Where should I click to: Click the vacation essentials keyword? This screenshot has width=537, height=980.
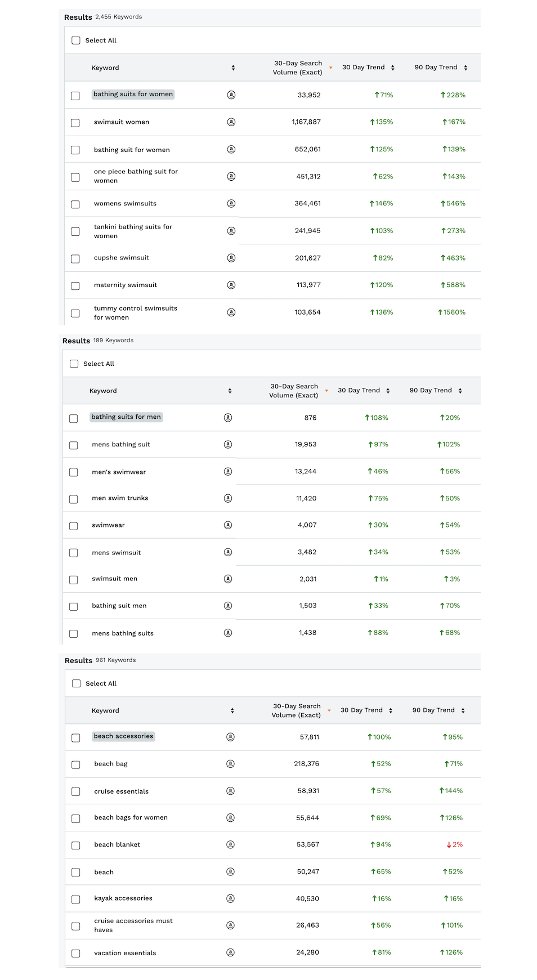point(125,953)
